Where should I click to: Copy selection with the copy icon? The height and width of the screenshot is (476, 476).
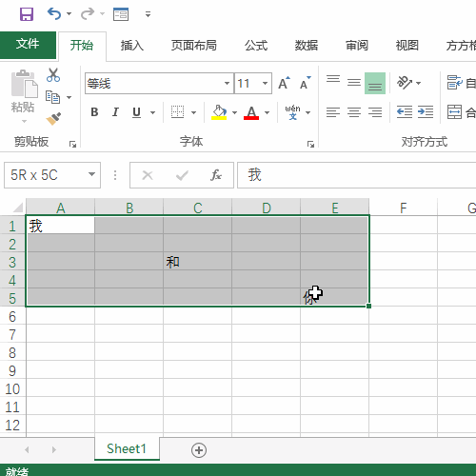pos(52,97)
